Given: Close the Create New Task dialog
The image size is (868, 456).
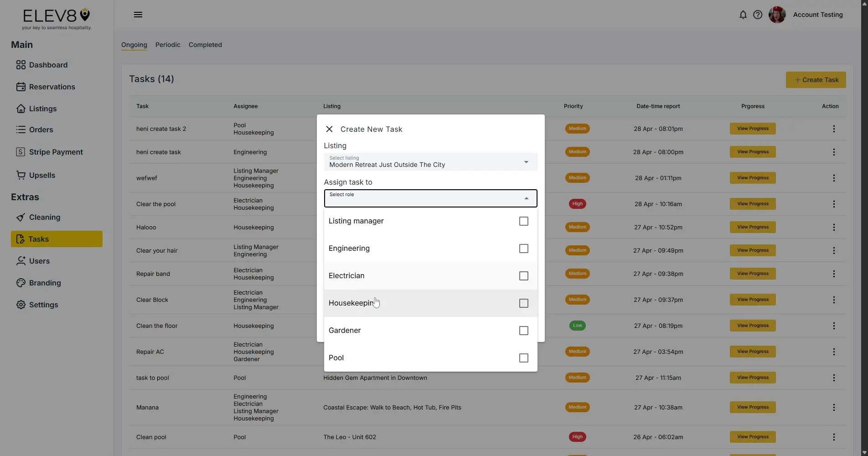Looking at the screenshot, I should 329,129.
